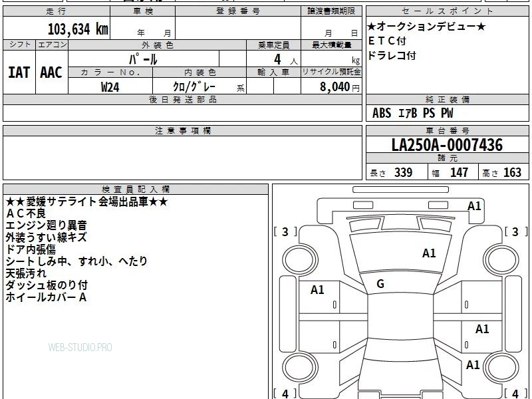
Task: Select the ABS エアB PS PW equipment line
Action: pos(412,113)
